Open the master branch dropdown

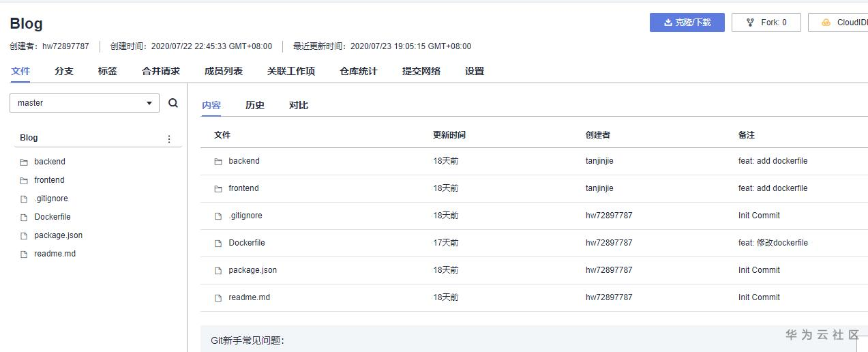click(x=85, y=103)
